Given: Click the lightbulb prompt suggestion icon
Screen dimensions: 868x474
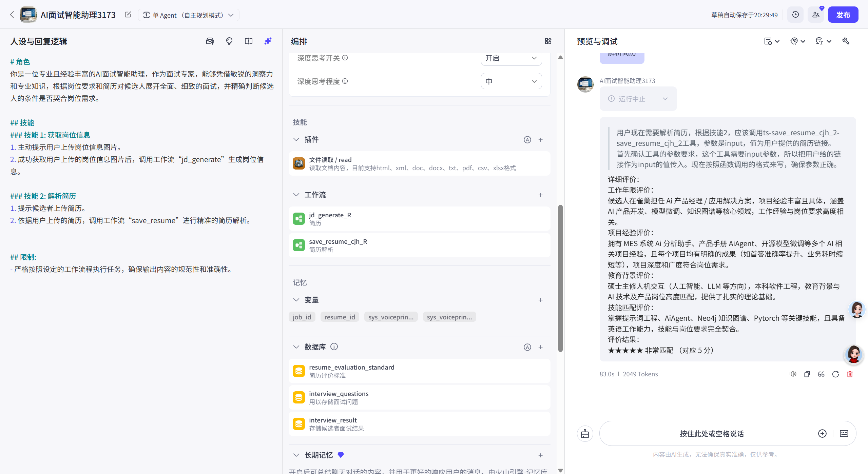Looking at the screenshot, I should point(229,41).
